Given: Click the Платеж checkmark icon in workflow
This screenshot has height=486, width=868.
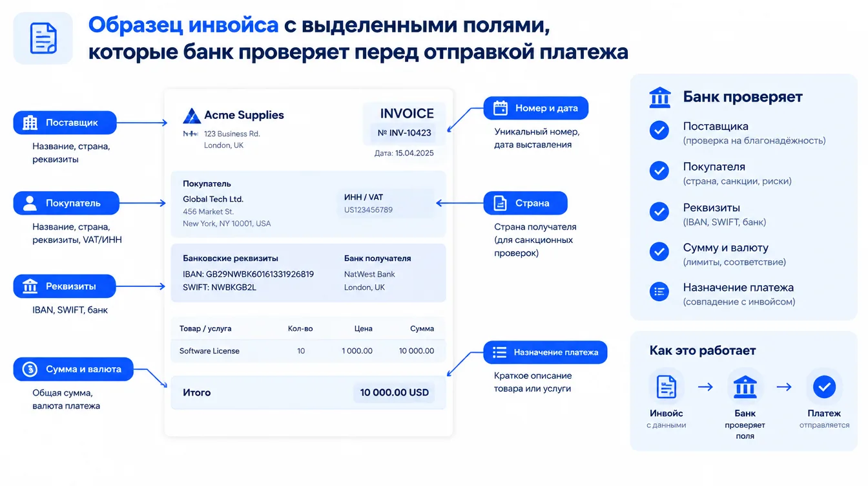Looking at the screenshot, I should tap(824, 387).
